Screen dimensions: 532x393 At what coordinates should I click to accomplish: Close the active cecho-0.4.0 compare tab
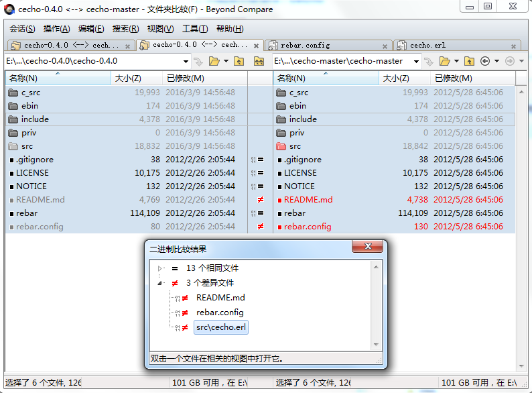click(x=256, y=46)
